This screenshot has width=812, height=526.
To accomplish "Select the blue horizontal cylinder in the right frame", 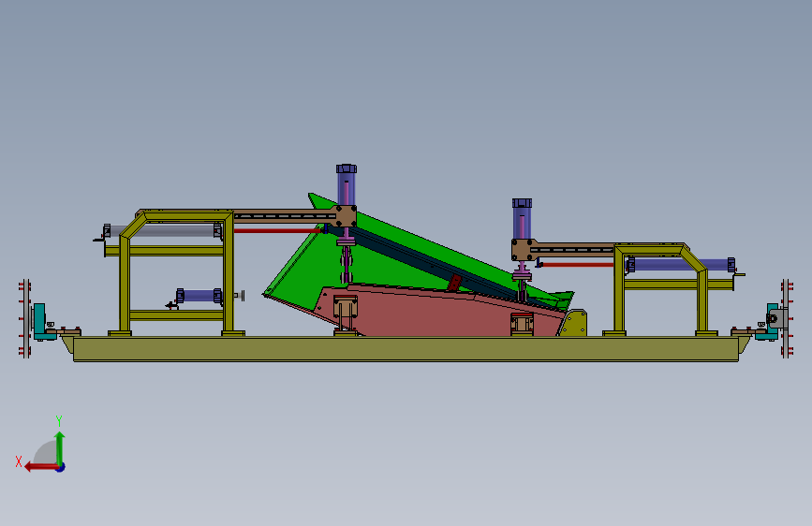I will [681, 265].
